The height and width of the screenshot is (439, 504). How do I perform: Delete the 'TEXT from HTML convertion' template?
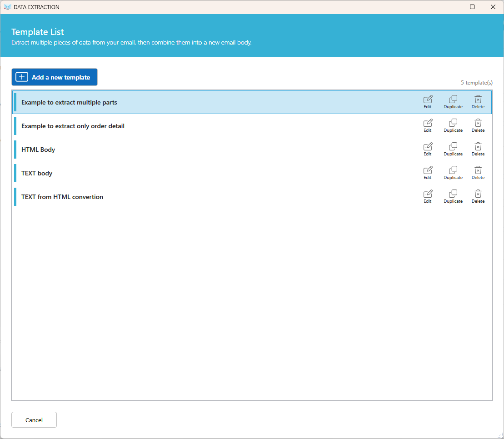click(x=478, y=197)
